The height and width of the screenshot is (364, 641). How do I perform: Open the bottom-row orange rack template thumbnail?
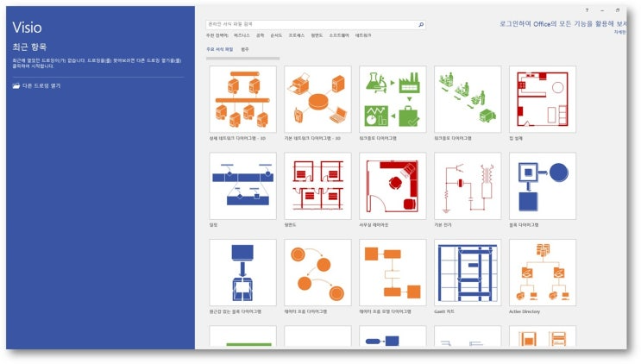click(543, 336)
